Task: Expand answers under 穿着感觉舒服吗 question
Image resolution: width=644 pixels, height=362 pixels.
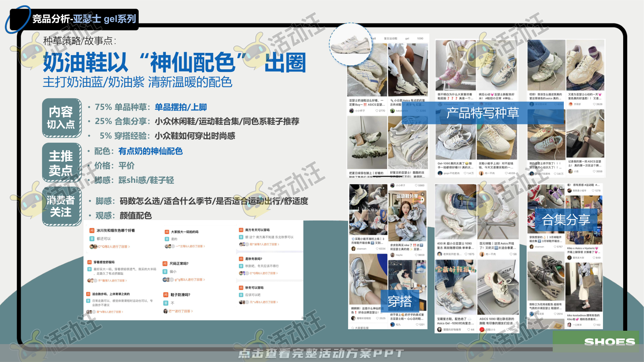Action: (x=112, y=280)
